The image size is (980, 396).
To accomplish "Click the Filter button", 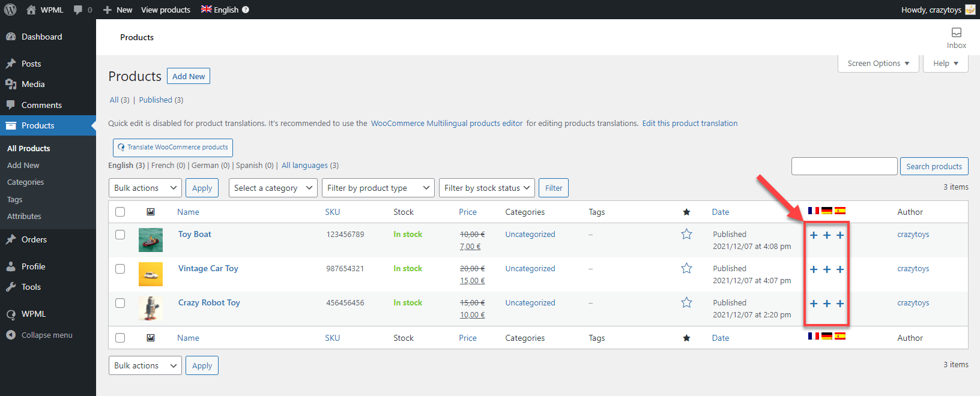I will tap(554, 188).
